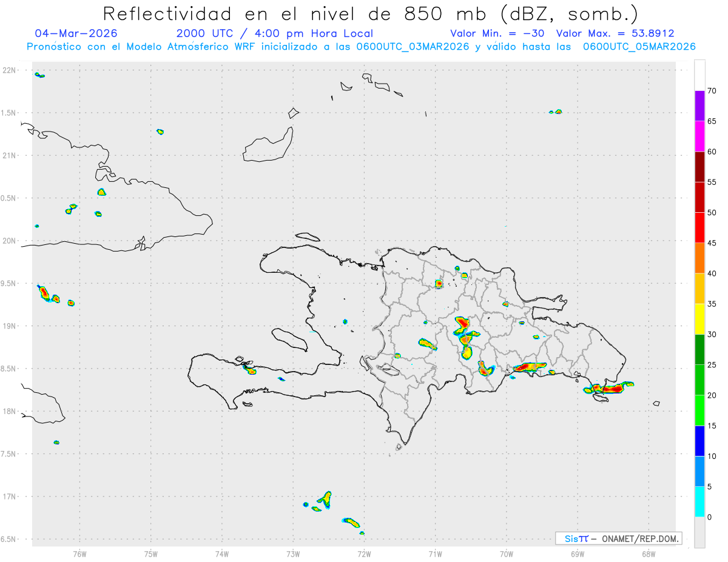Click the '18N' latitude label
Image resolution: width=728 pixels, height=562 pixels.
coord(9,411)
